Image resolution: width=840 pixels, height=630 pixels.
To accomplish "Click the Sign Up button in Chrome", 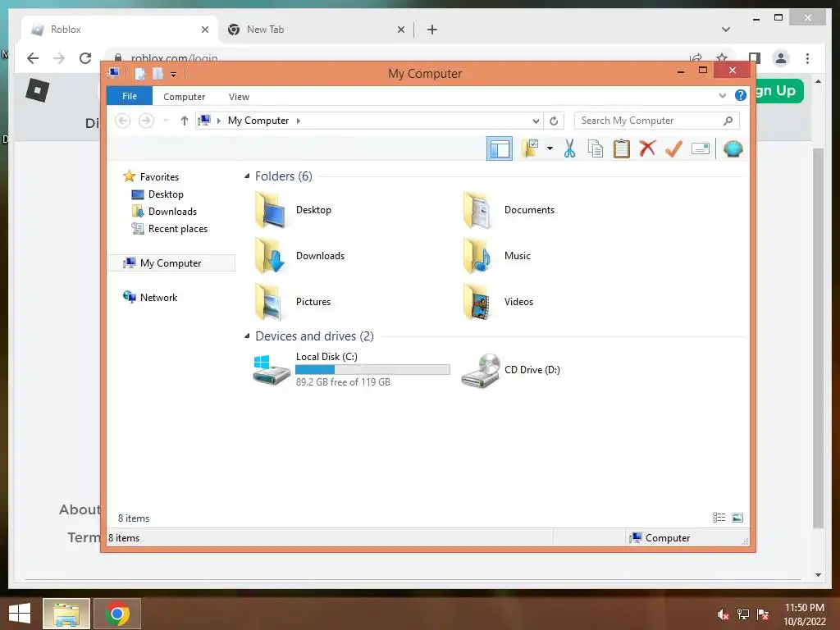I will [x=779, y=91].
